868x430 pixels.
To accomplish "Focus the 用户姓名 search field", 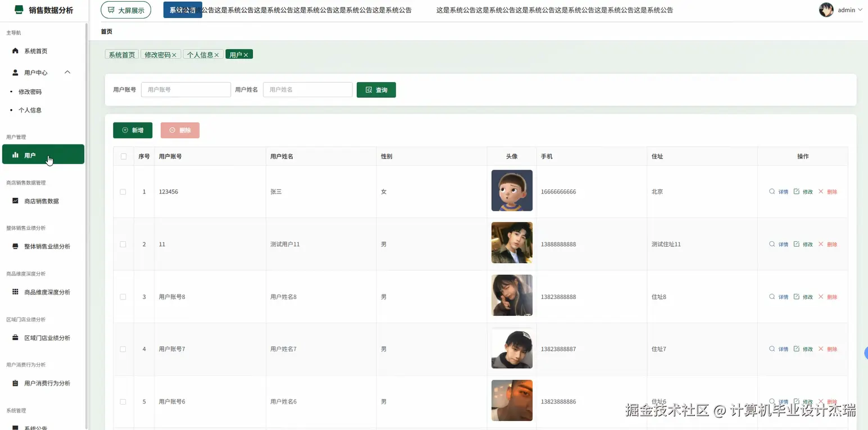I will (x=308, y=89).
